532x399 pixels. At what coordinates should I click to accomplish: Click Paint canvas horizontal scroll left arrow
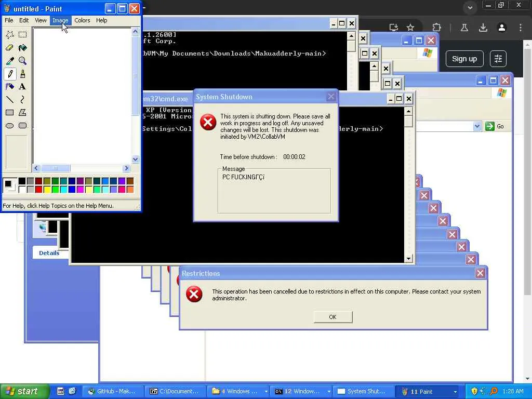(36, 168)
